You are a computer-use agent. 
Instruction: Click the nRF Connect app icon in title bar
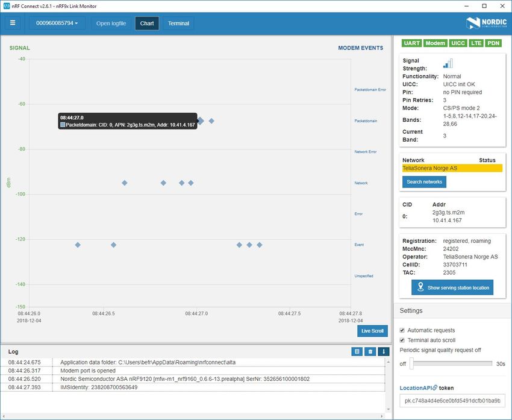[7, 6]
